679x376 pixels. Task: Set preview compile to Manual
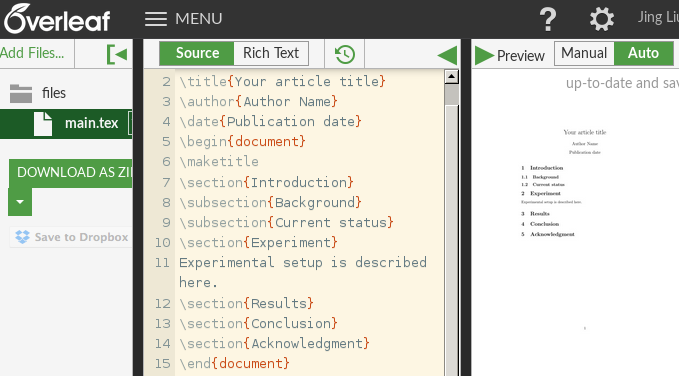584,53
